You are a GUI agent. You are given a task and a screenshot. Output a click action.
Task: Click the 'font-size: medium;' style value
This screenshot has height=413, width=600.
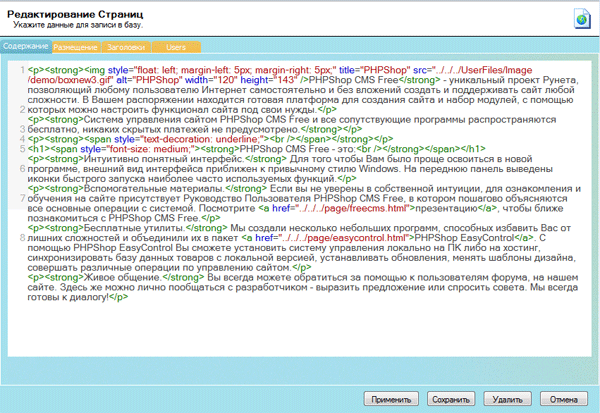pyautogui.click(x=150, y=149)
